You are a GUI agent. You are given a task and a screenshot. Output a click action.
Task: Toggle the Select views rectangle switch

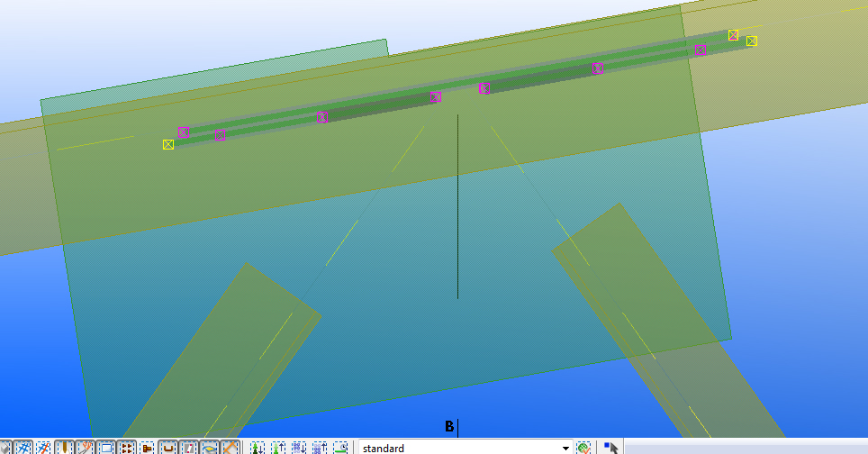105,448
